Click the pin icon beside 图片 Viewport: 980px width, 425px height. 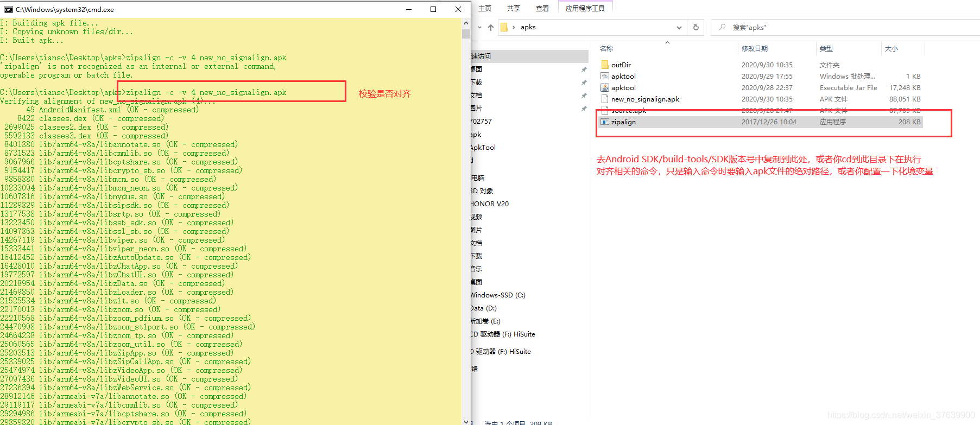click(584, 109)
